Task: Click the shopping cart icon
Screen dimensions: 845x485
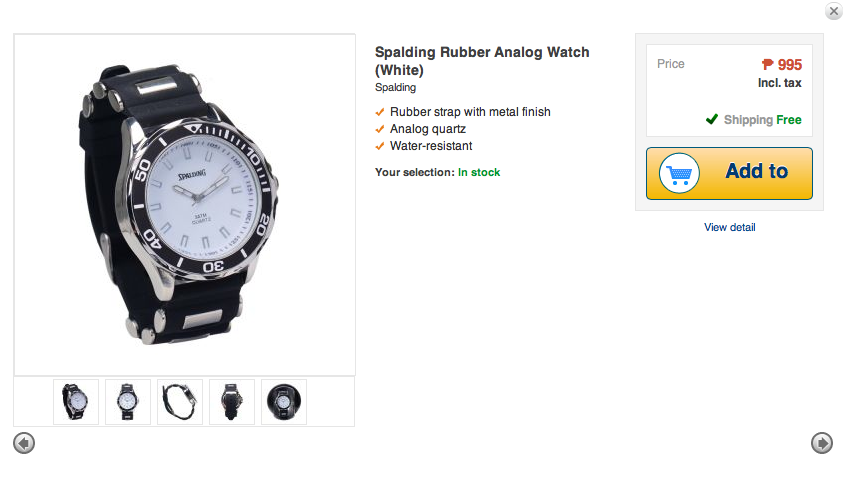Action: coord(679,174)
